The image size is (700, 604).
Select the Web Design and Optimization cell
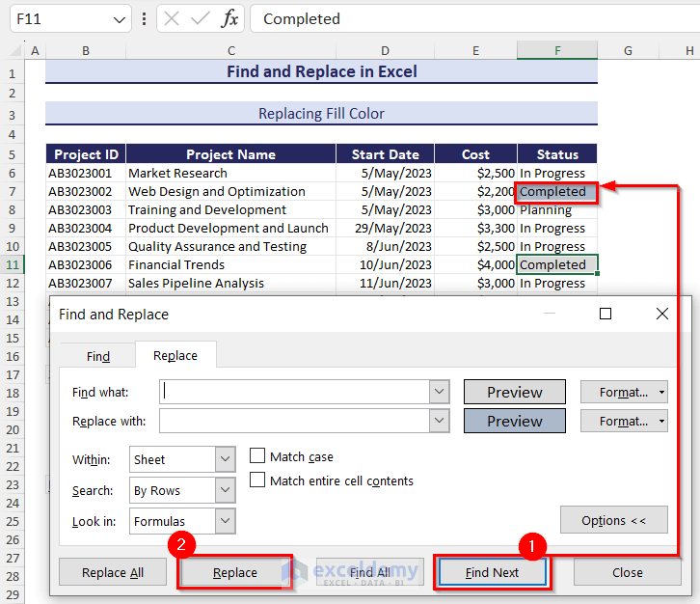230,191
